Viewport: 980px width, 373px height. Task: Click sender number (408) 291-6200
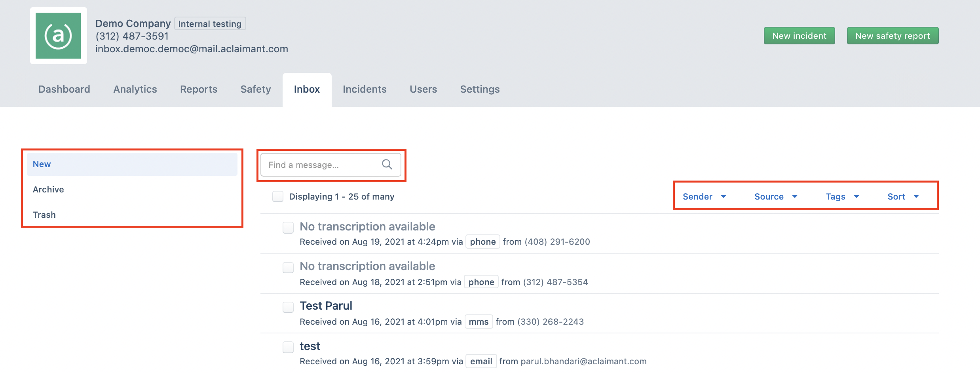[557, 242]
